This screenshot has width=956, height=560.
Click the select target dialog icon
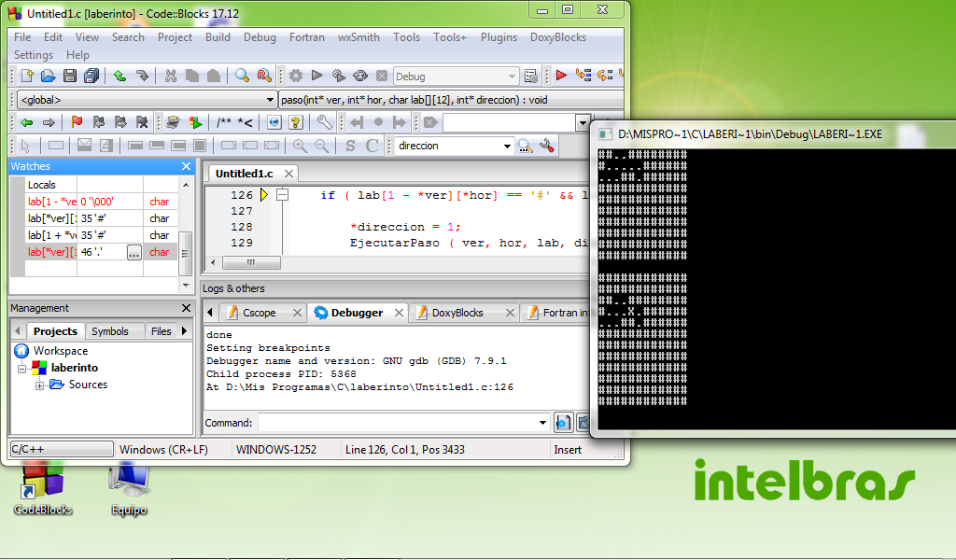(531, 77)
